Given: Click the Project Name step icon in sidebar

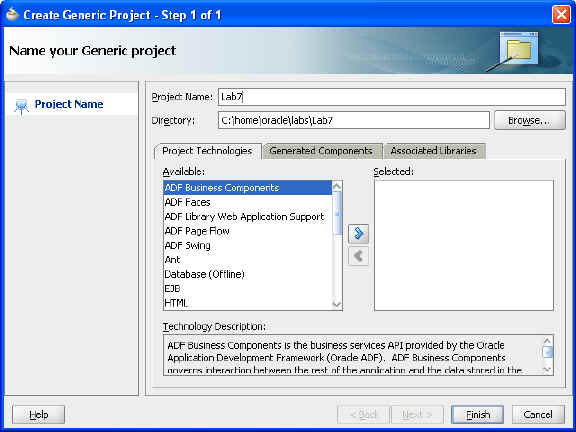Looking at the screenshot, I should click(21, 107).
